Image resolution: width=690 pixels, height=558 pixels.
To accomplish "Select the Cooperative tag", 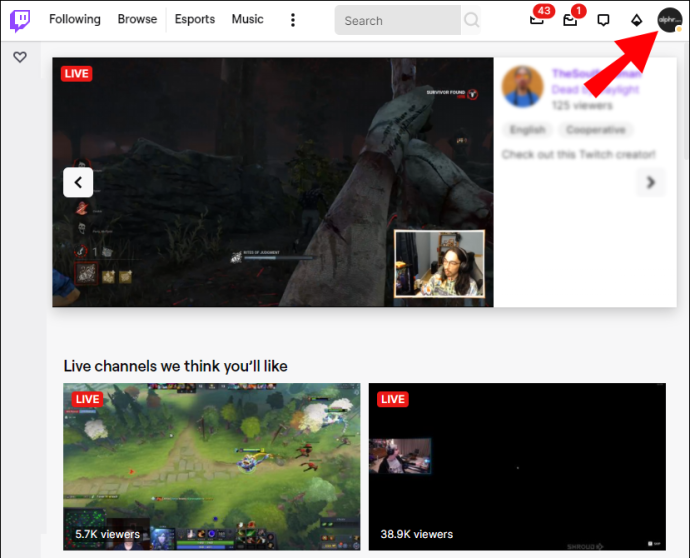I will pos(596,130).
